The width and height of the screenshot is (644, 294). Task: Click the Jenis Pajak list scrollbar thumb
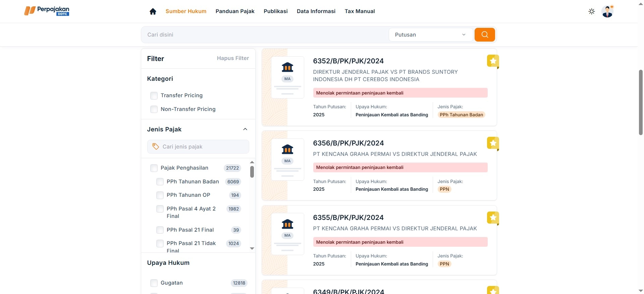pyautogui.click(x=252, y=172)
